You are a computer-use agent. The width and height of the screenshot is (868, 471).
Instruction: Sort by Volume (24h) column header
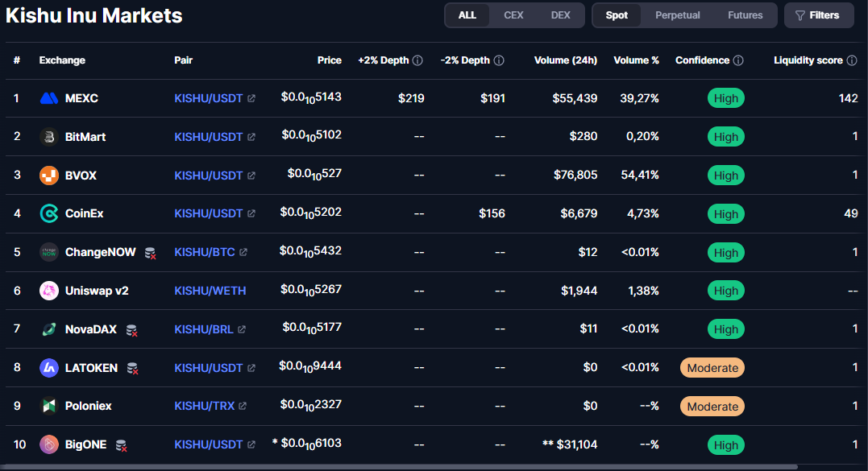565,60
